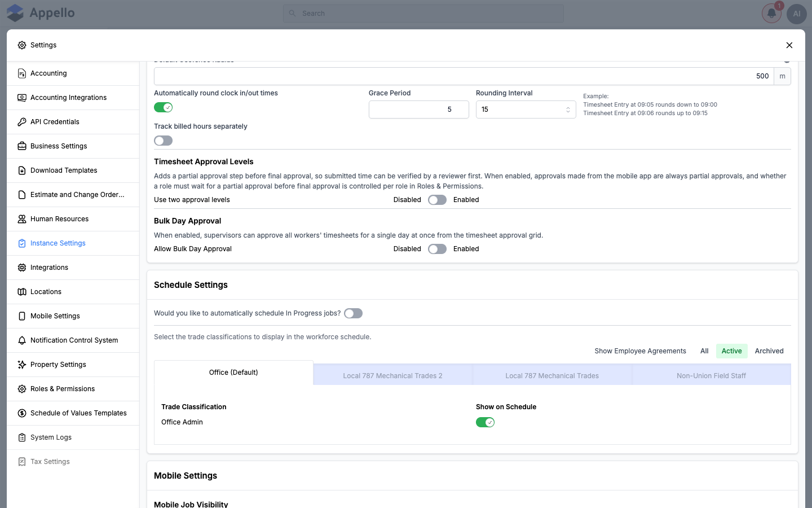Disable automatic rounding of clock in/out times

[x=164, y=107]
